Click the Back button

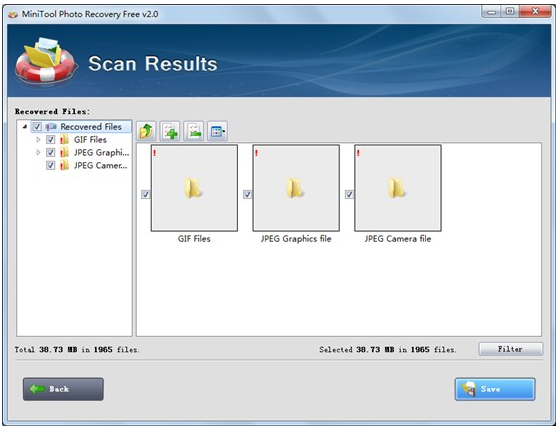(x=63, y=389)
